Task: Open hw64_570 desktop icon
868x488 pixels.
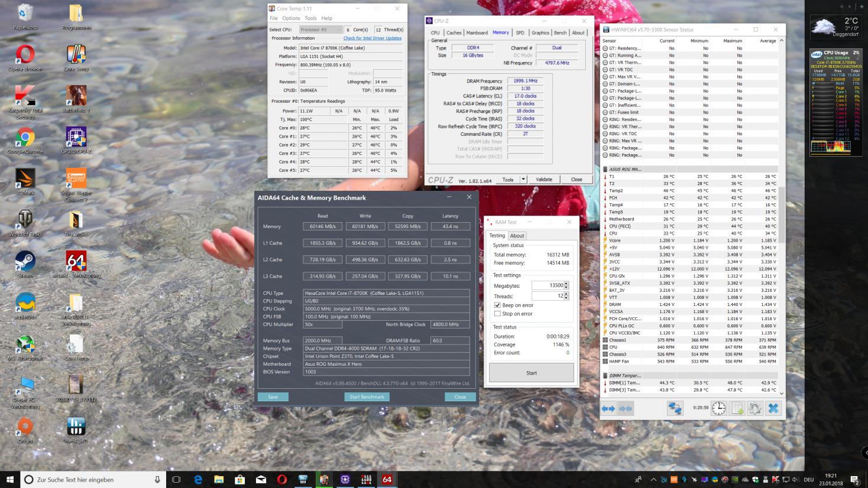Action: pos(76,430)
